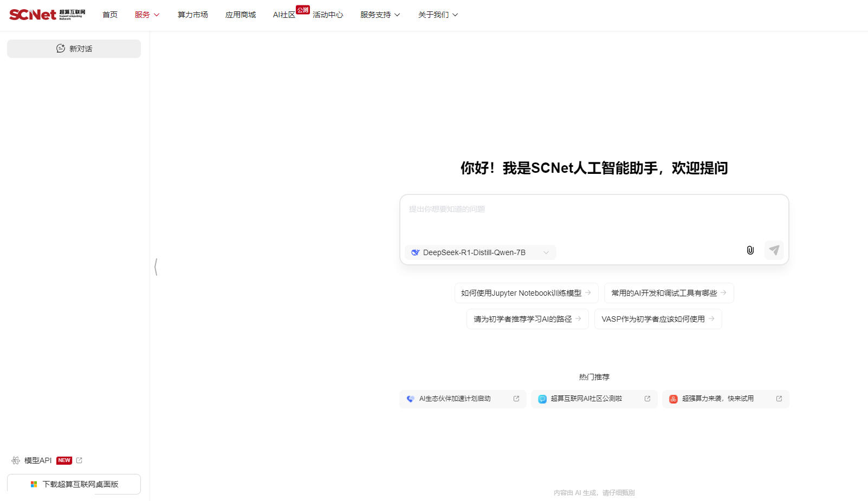Click the 公测 badge on AI社区
Screen dimensions: 868x501
pyautogui.click(x=303, y=10)
